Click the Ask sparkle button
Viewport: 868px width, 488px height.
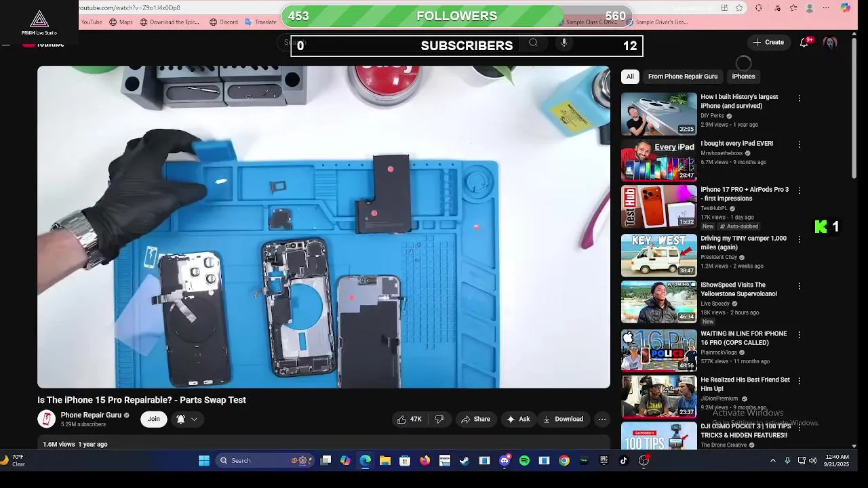[x=518, y=419]
